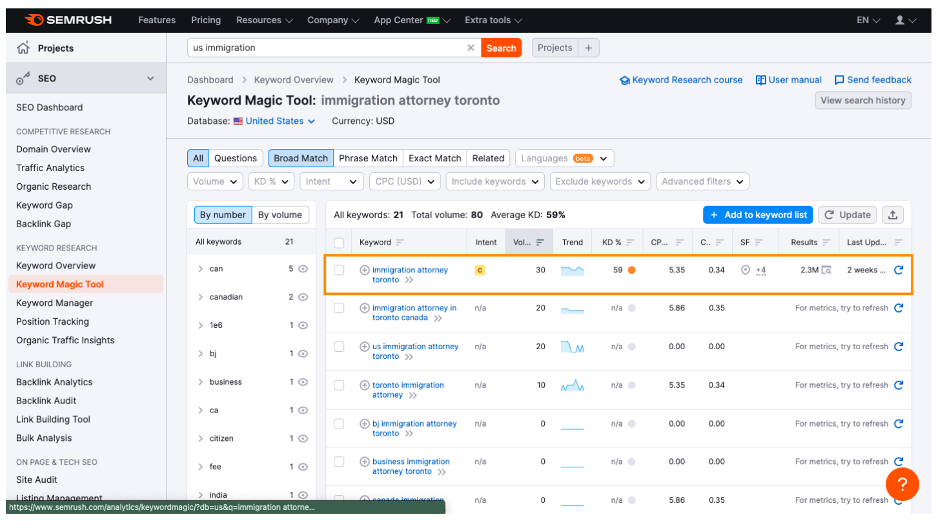Click add icon beside us immigration attorney toronto
Viewport: 936px width, 528px height.
[365, 347]
